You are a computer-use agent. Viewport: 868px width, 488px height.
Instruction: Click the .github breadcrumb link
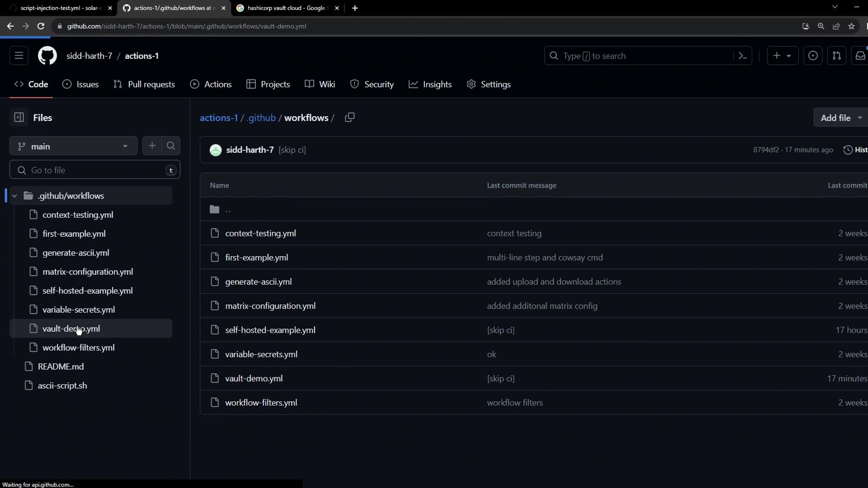(x=261, y=118)
